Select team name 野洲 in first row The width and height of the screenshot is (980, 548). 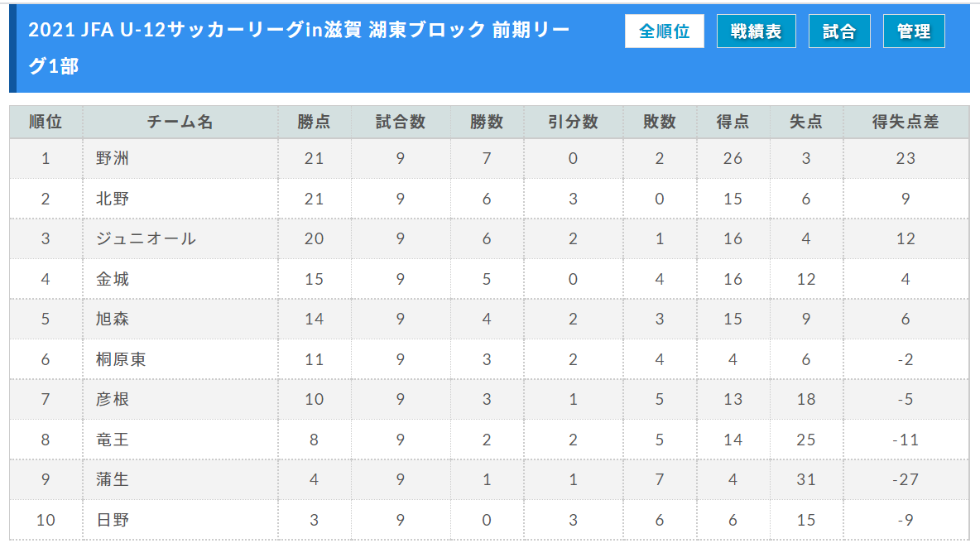coord(113,159)
